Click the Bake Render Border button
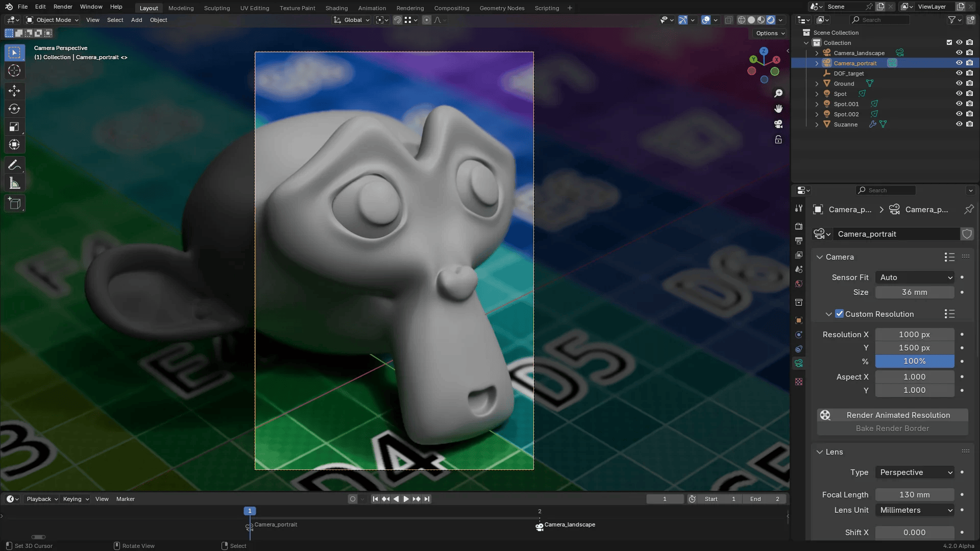Viewport: 980px width, 551px height. [x=893, y=429]
